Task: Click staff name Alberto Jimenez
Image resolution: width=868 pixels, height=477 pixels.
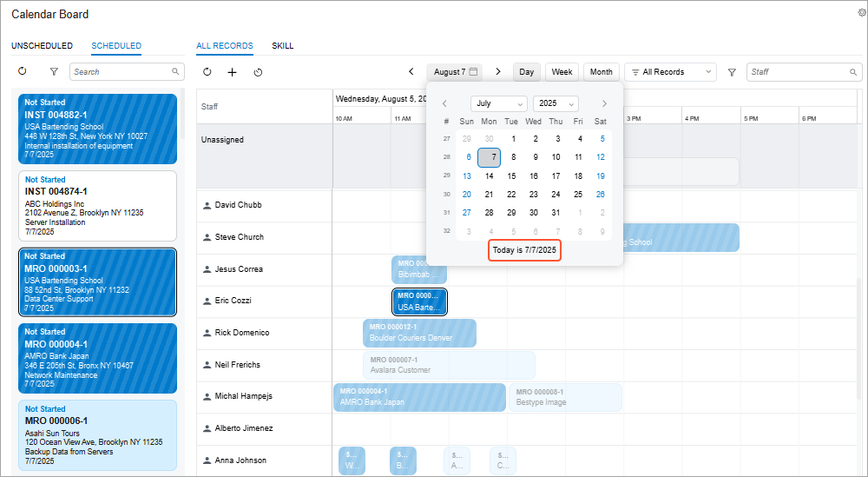Action: click(244, 429)
